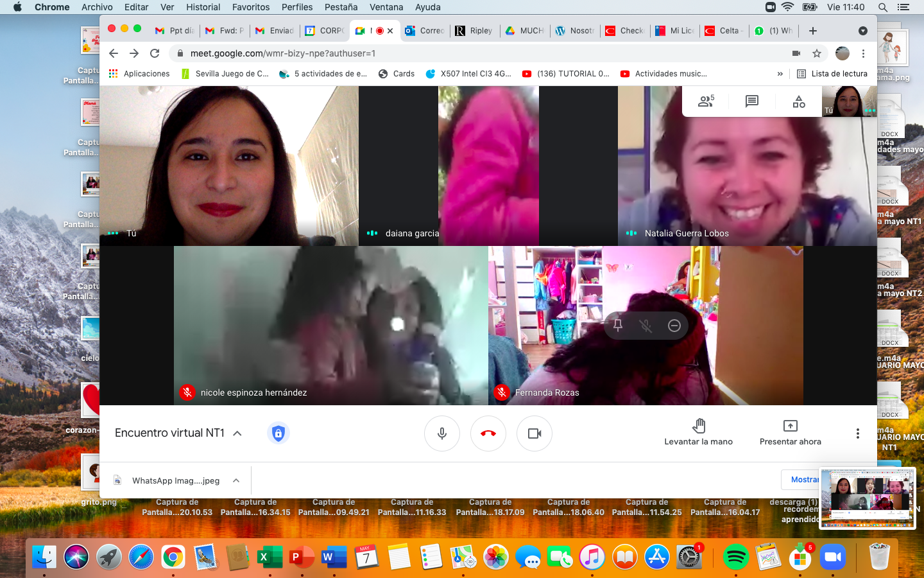Viewport: 924px width, 578px height.
Task: Open Sevilla Juego de C... bookmark
Action: click(x=225, y=74)
